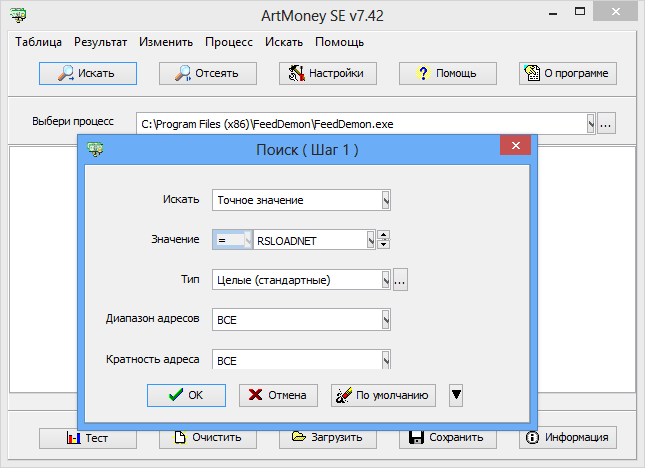Expand the Искать search type dropdown
This screenshot has width=645, height=468.
pos(385,200)
